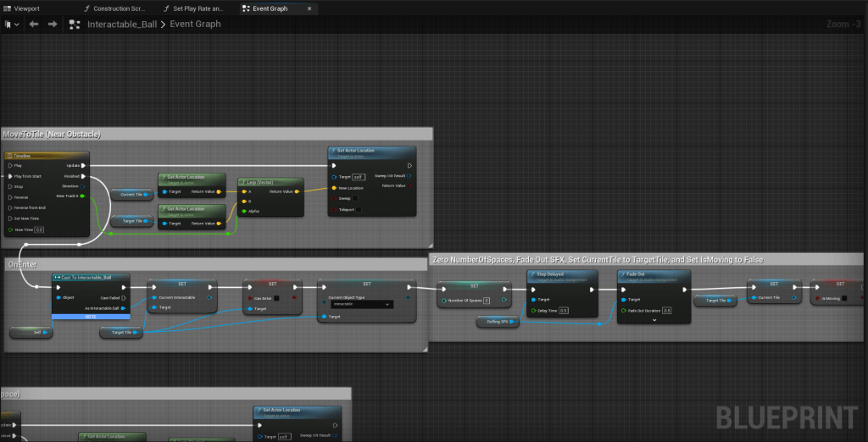Click the blueprint graph icon beside Interactable_Ball

click(x=75, y=24)
